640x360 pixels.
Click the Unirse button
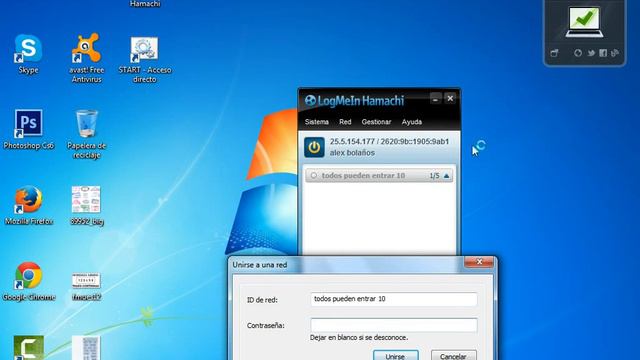point(396,356)
